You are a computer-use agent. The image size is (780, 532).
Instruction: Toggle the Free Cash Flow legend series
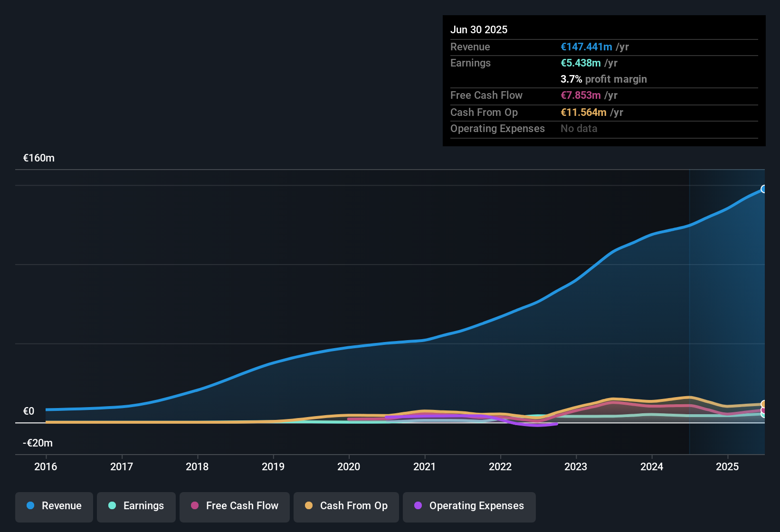235,506
